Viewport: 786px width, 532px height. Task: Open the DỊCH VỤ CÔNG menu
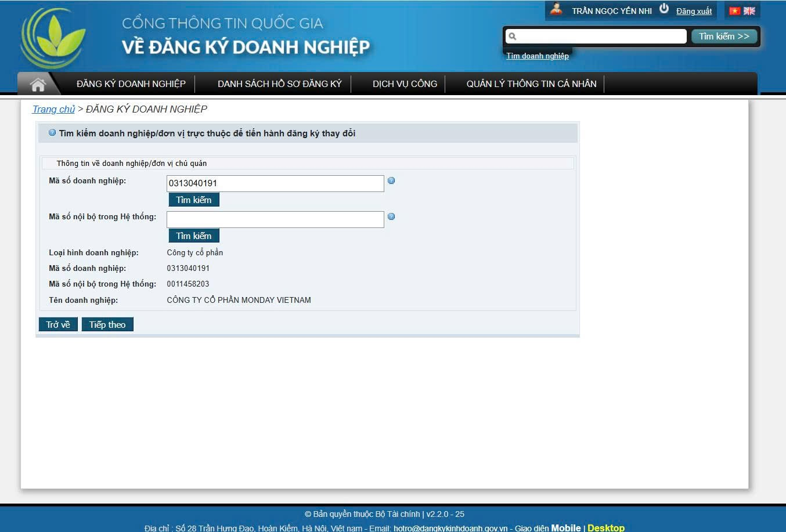[x=405, y=84]
